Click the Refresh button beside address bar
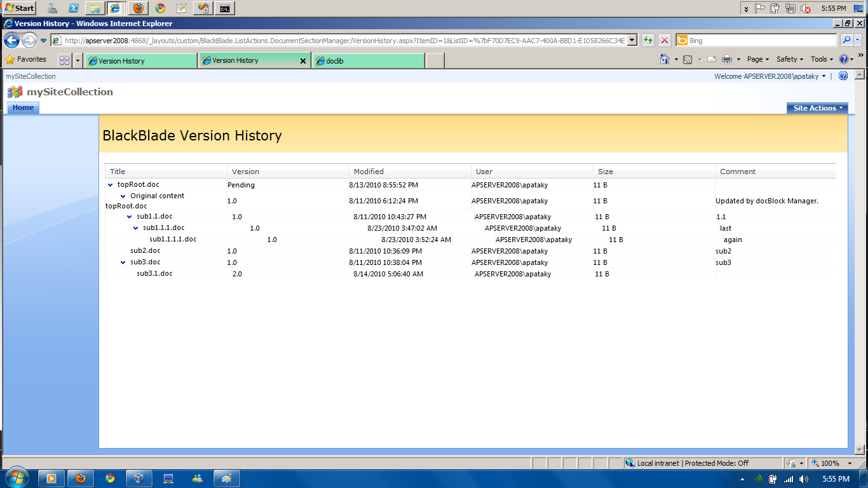 tap(648, 40)
